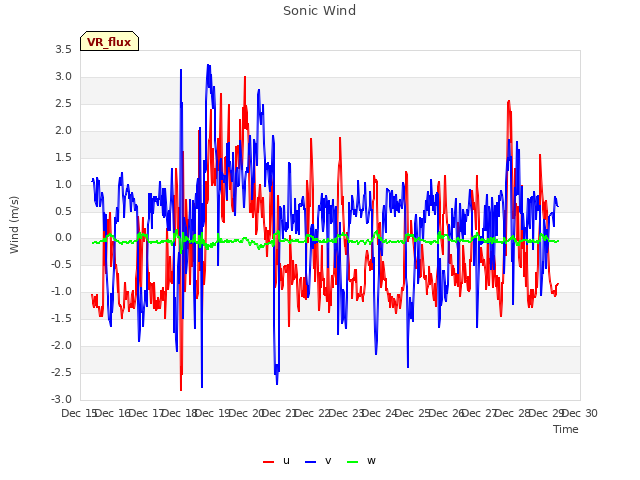The width and height of the screenshot is (640, 480).
Task: Click the green w legend color marker
Action: (352, 462)
